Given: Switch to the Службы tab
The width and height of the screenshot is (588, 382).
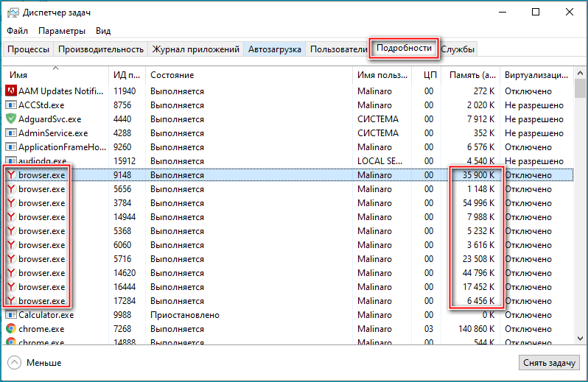Looking at the screenshot, I should [458, 49].
